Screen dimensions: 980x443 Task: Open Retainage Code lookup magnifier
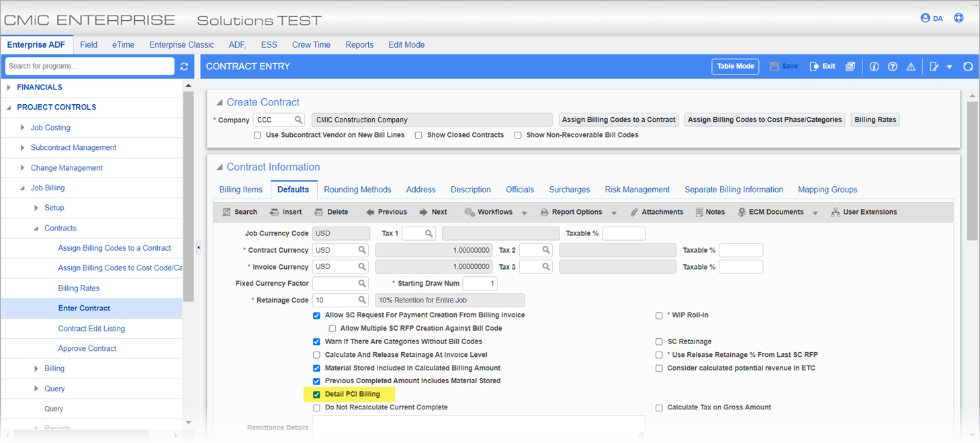(x=362, y=300)
